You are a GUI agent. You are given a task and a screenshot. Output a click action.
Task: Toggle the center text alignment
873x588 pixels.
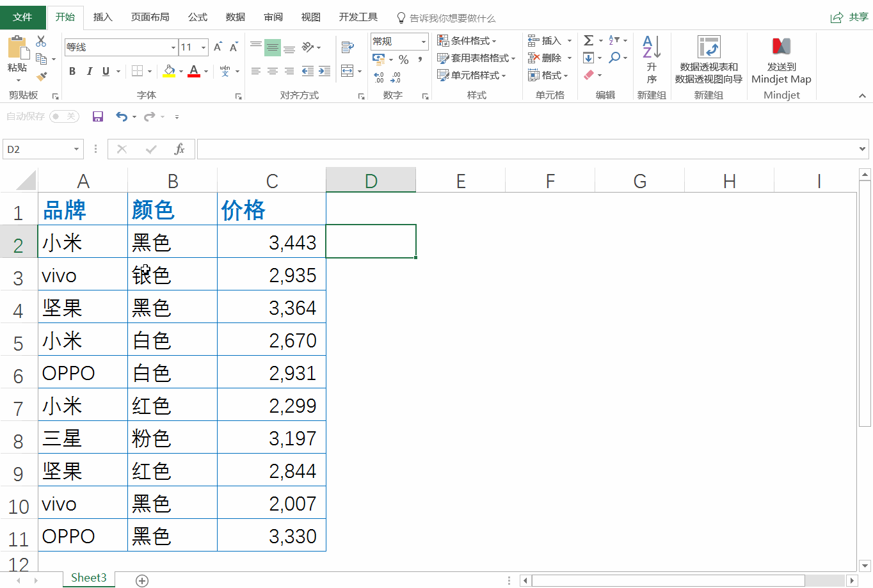tap(273, 71)
